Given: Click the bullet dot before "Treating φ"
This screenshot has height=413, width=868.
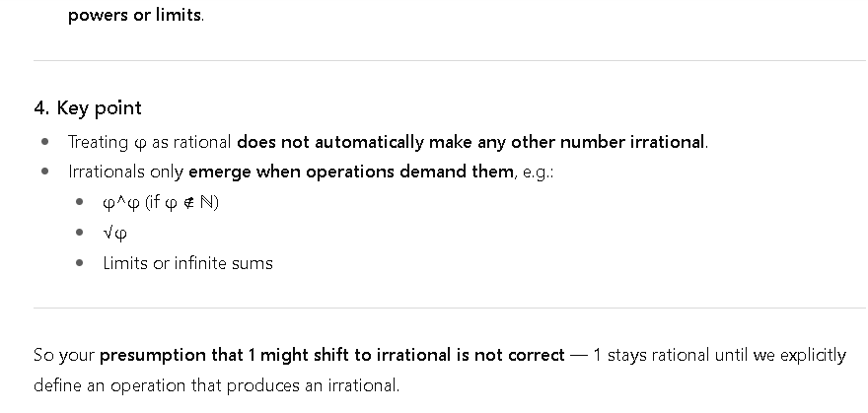Looking at the screenshot, I should (45, 142).
